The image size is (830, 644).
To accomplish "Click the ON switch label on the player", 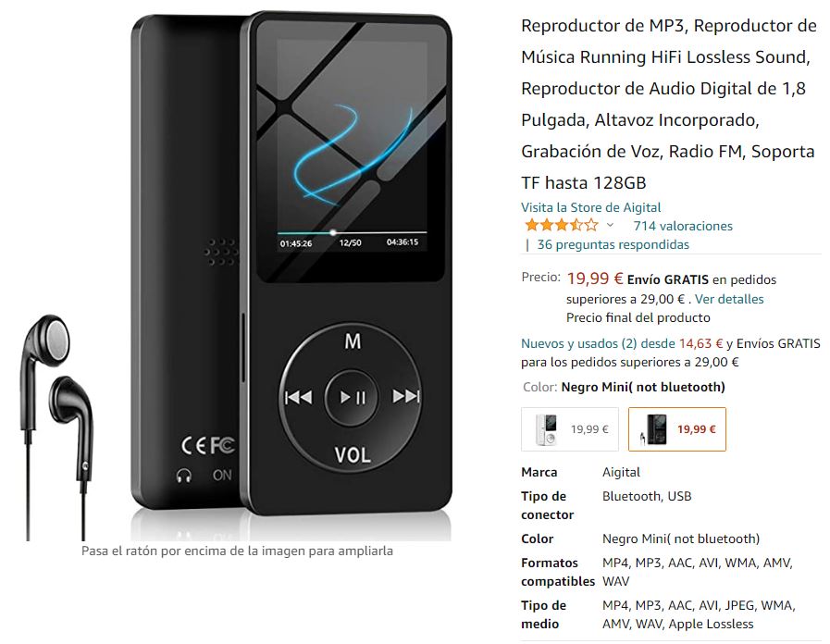I will click(222, 476).
